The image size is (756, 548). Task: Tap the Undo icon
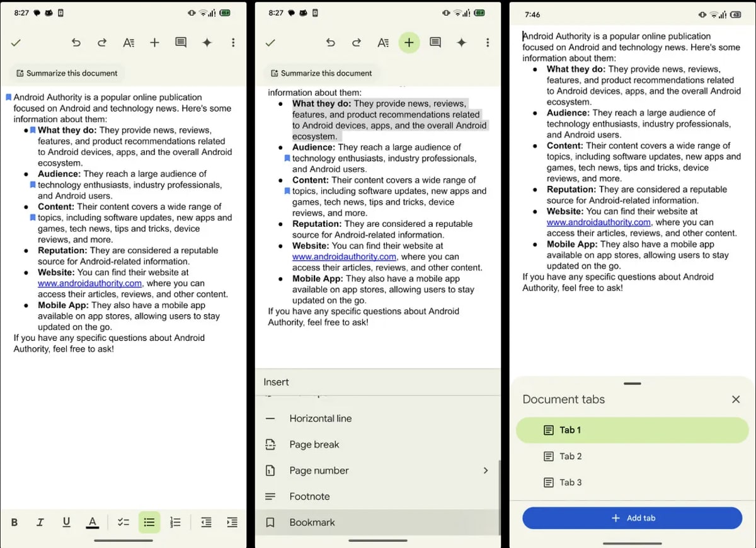pos(76,43)
